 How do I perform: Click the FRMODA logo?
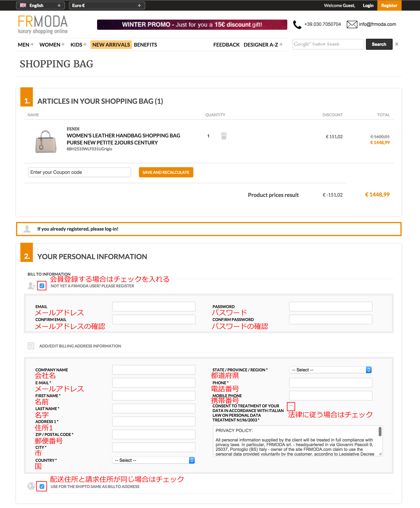pos(43,24)
